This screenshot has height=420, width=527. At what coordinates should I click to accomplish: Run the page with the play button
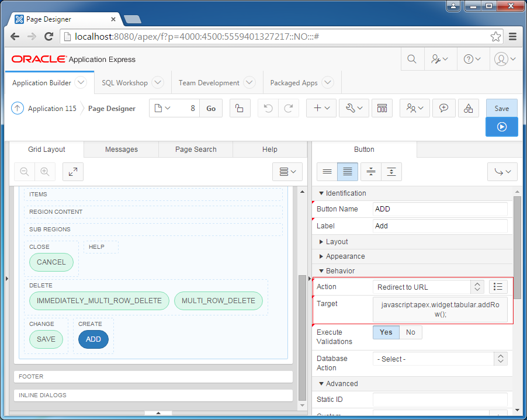coord(501,127)
